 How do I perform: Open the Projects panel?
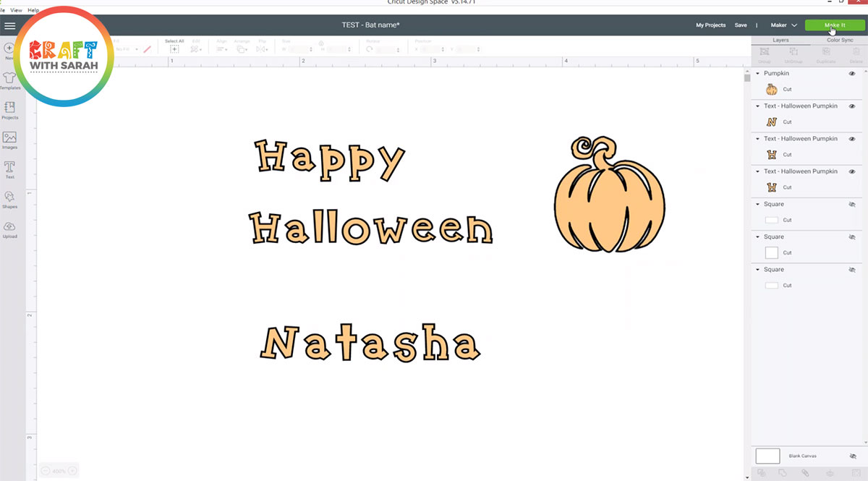(x=9, y=110)
